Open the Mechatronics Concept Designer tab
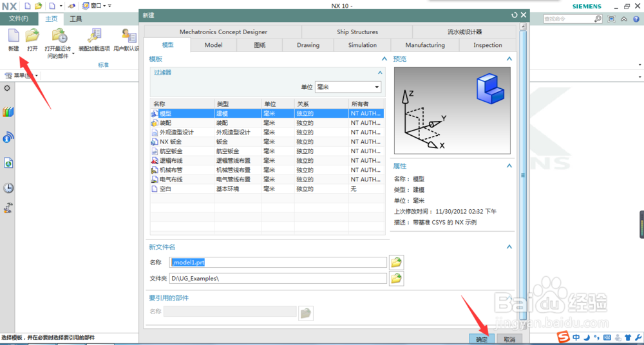The height and width of the screenshot is (345, 644). coord(223,32)
